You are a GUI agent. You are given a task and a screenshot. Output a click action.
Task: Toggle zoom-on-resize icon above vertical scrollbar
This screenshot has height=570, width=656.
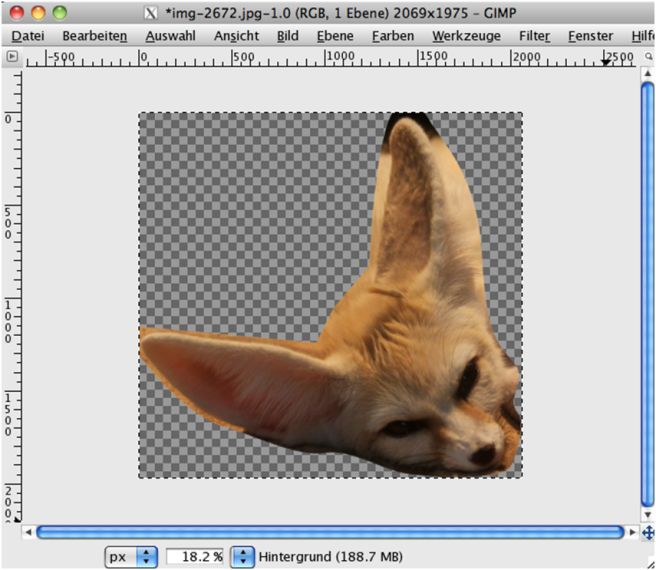647,58
